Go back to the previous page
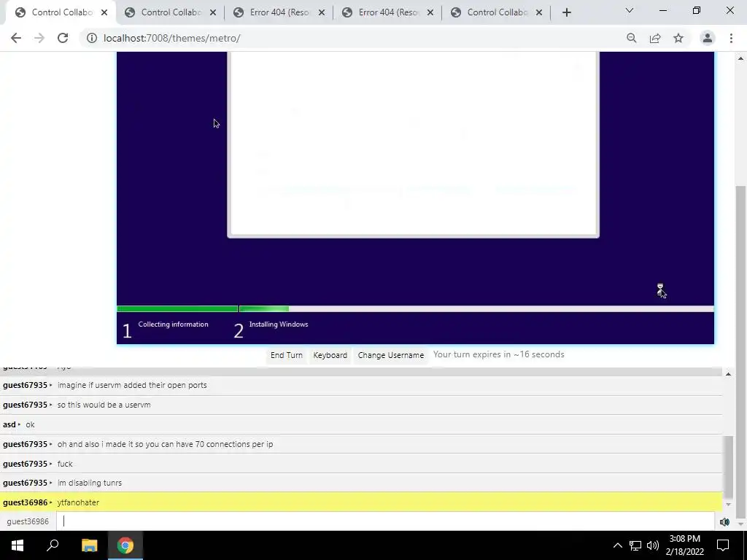Screen dimensions: 747x560 click(16, 38)
